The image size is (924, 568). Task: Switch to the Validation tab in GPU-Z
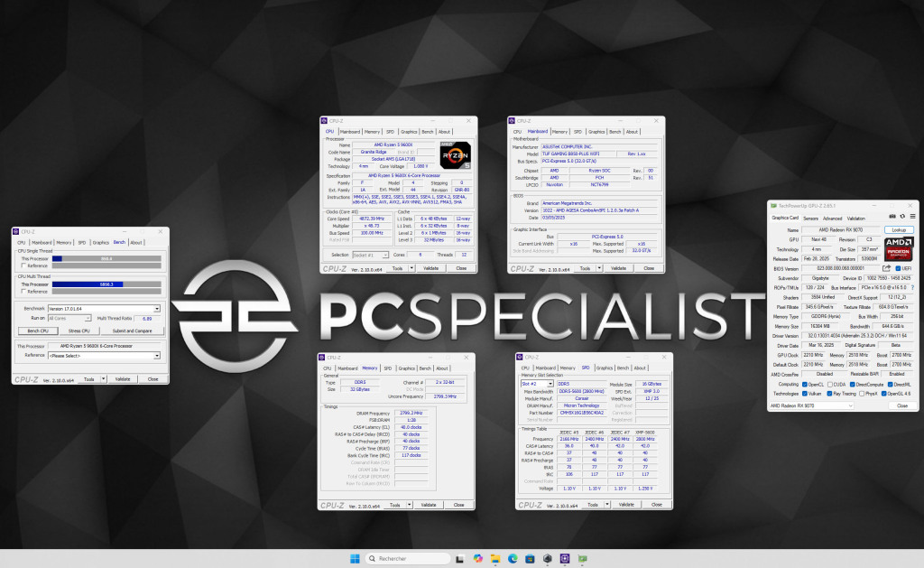(856, 219)
